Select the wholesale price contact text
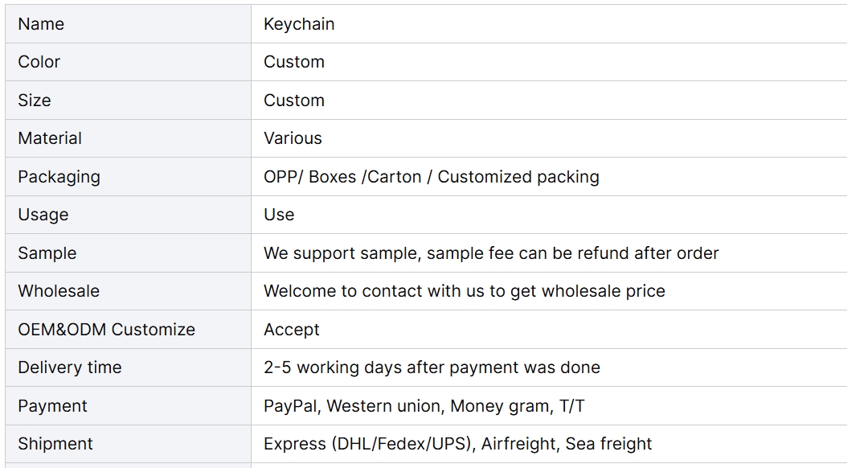The image size is (868, 468). 465,291
